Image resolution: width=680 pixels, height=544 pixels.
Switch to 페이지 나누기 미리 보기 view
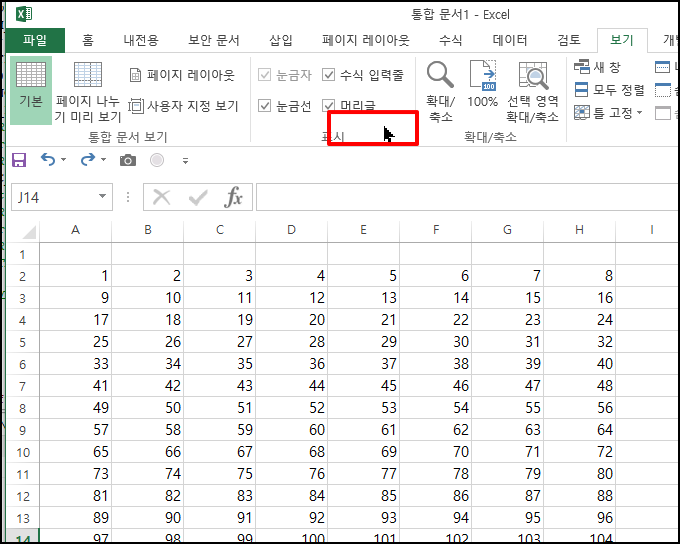coord(88,92)
